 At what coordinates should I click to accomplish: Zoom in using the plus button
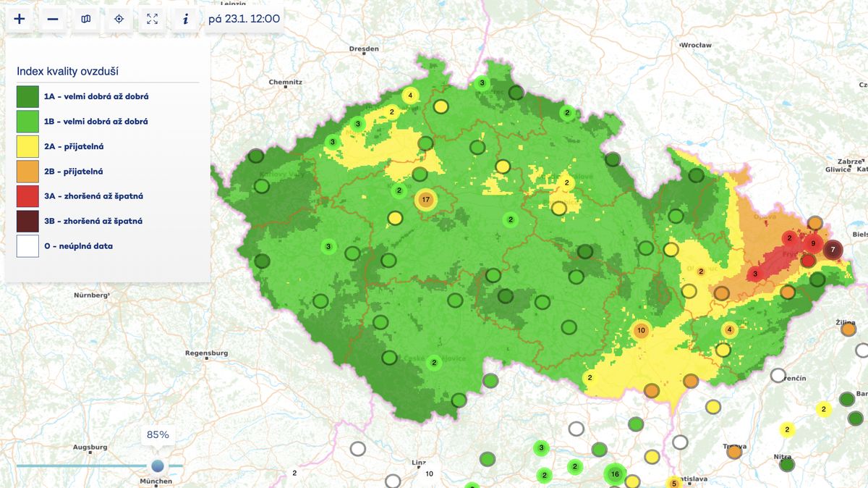(20, 19)
